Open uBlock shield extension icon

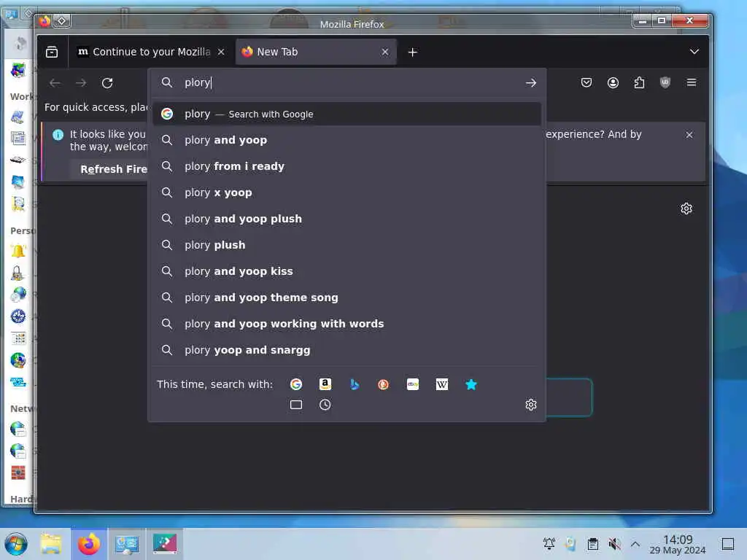coord(665,83)
